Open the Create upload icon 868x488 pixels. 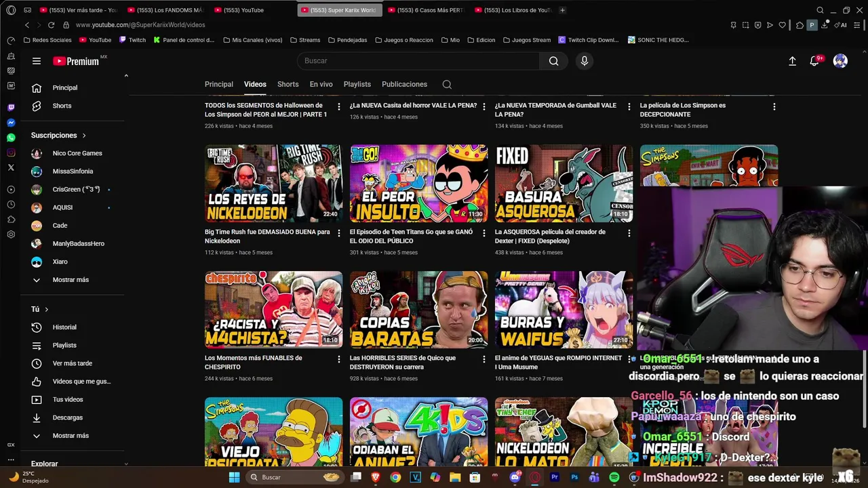792,61
